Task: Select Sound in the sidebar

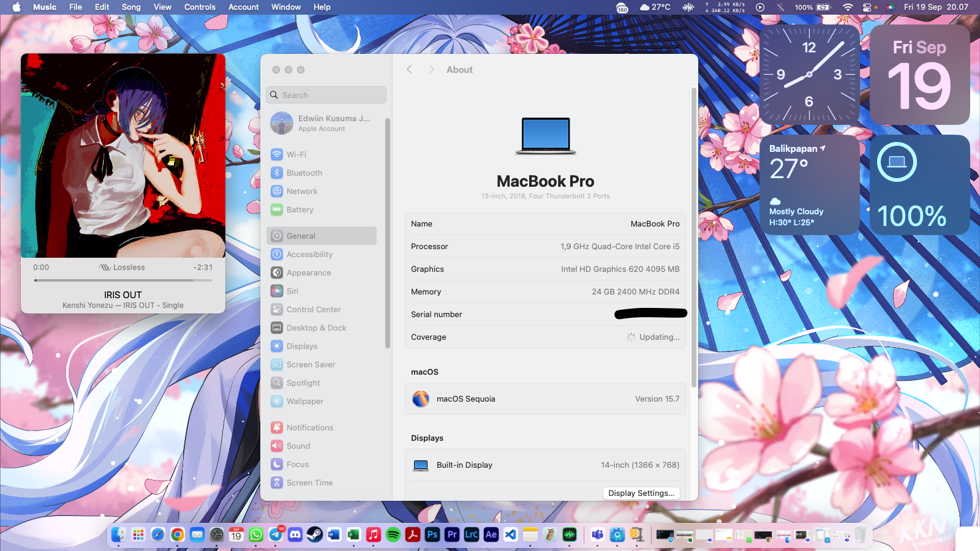Action: [x=322, y=446]
